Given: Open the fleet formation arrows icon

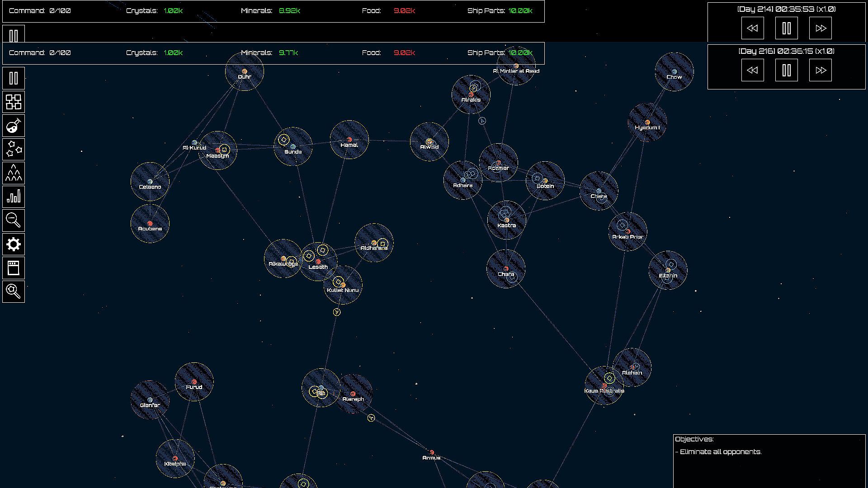Looking at the screenshot, I should (x=14, y=173).
